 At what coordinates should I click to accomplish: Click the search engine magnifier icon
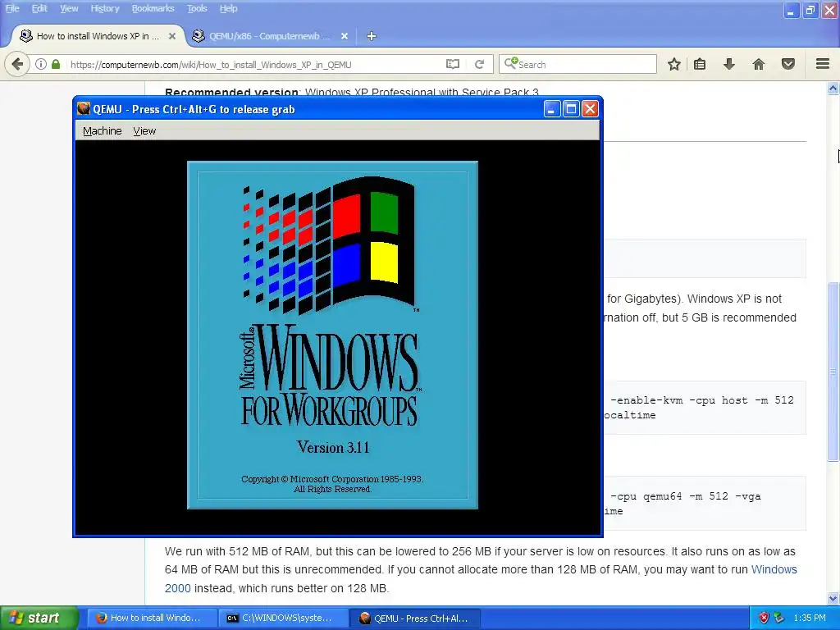[510, 63]
